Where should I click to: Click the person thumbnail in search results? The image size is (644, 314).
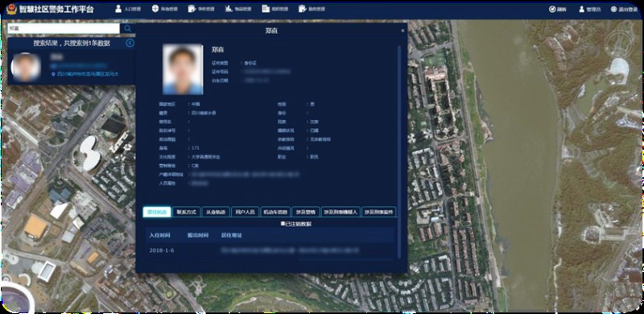(26, 67)
